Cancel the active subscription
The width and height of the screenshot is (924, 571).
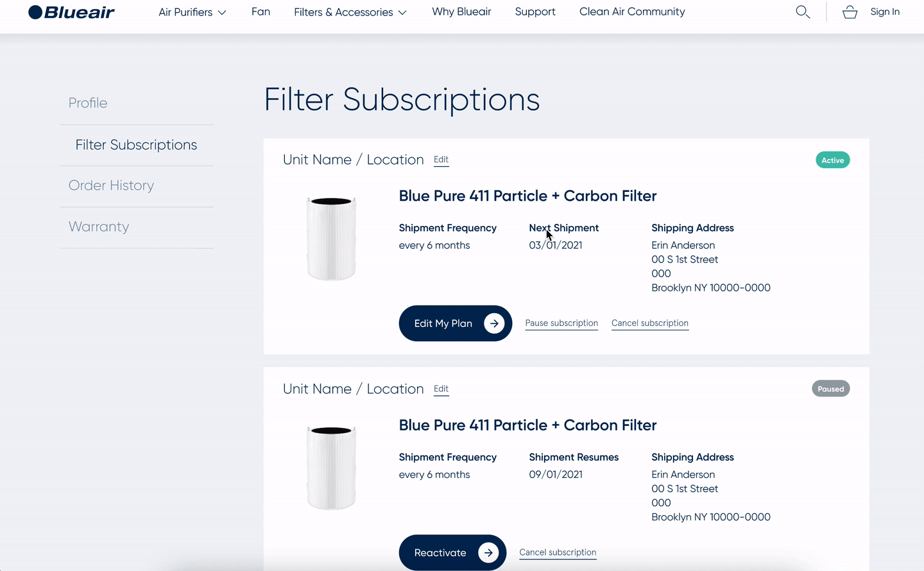click(x=650, y=323)
